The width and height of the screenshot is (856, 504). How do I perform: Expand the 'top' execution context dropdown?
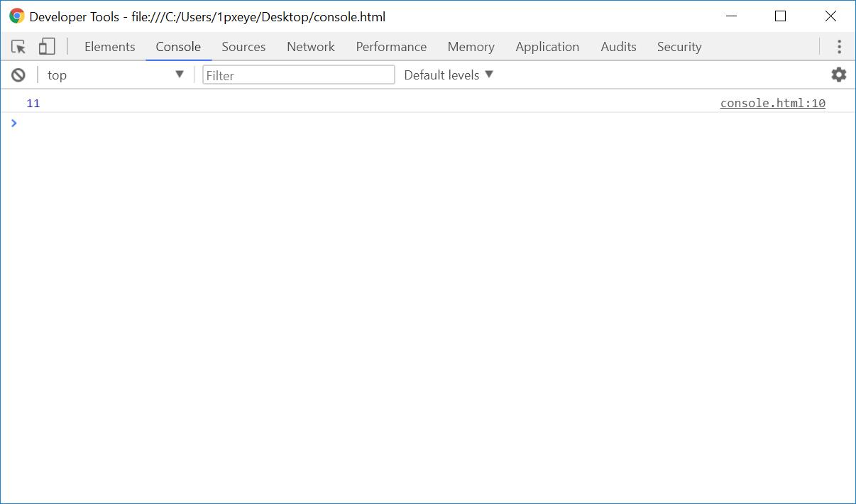(115, 75)
